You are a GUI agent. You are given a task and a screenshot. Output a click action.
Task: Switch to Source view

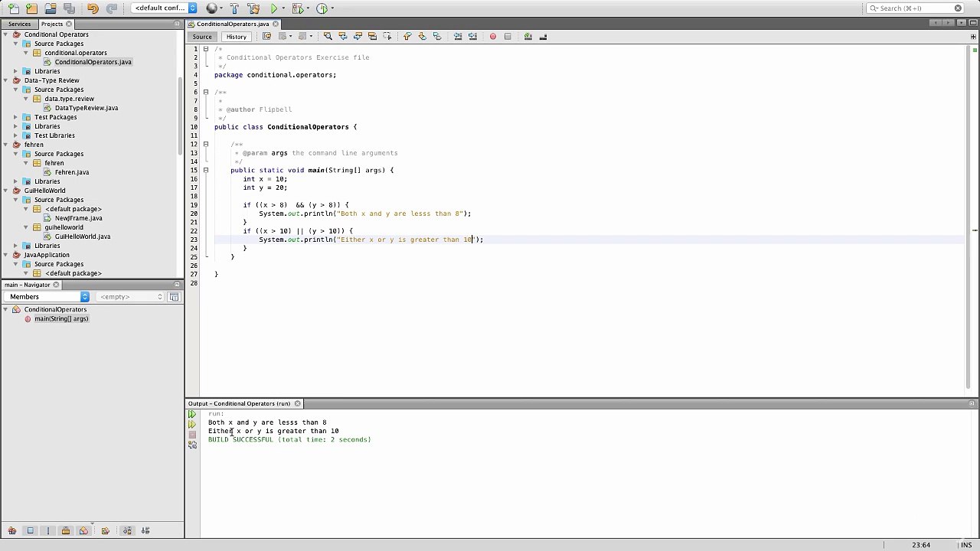[x=202, y=37]
